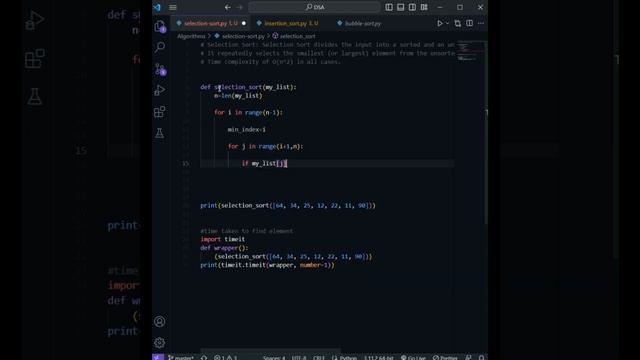Toggle the secondary side bar layout icon
The image size is (640, 360).
tap(413, 7)
